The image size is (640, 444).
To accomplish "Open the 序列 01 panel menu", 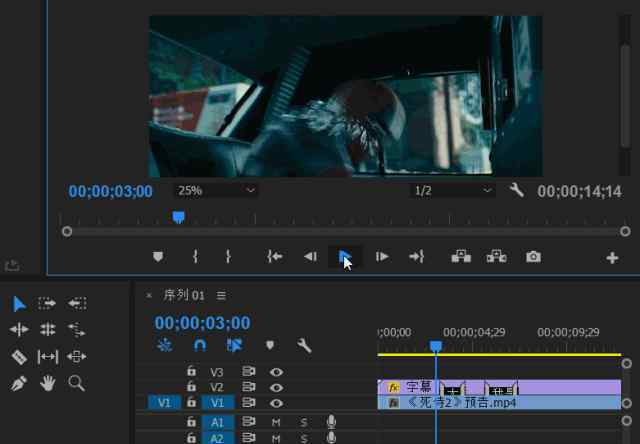I will coord(222,295).
